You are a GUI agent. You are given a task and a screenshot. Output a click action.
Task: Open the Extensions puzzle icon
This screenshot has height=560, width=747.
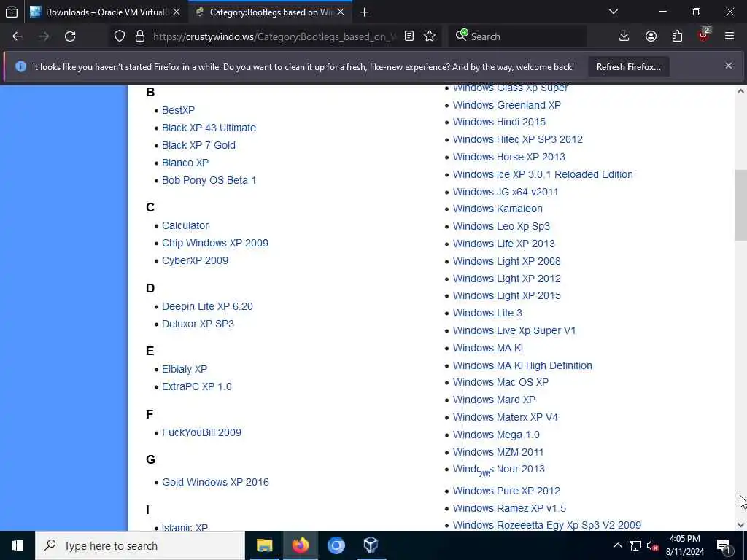(x=677, y=36)
